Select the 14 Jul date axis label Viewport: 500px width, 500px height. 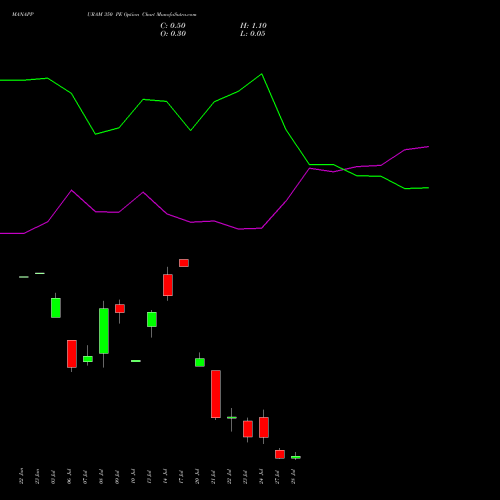tap(165, 476)
